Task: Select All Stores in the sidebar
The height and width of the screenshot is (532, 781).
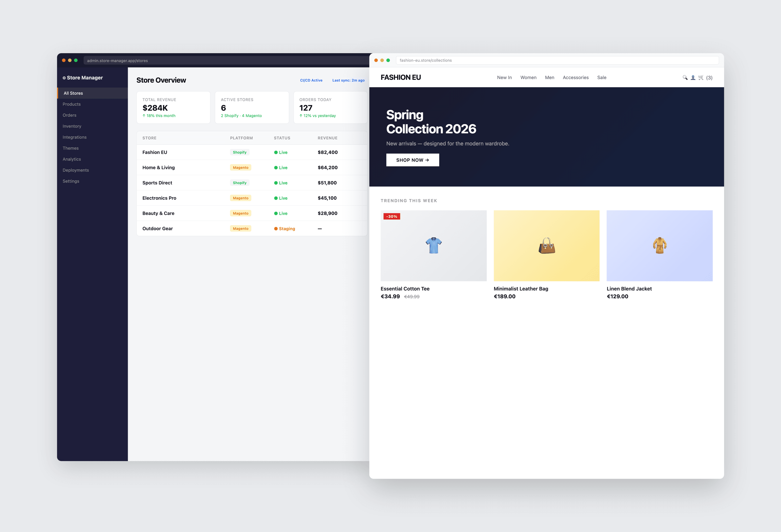Action: [73, 93]
